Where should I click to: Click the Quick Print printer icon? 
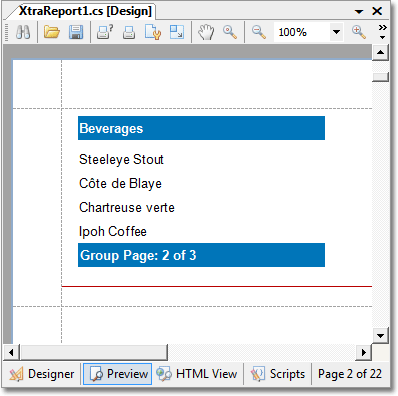click(129, 32)
